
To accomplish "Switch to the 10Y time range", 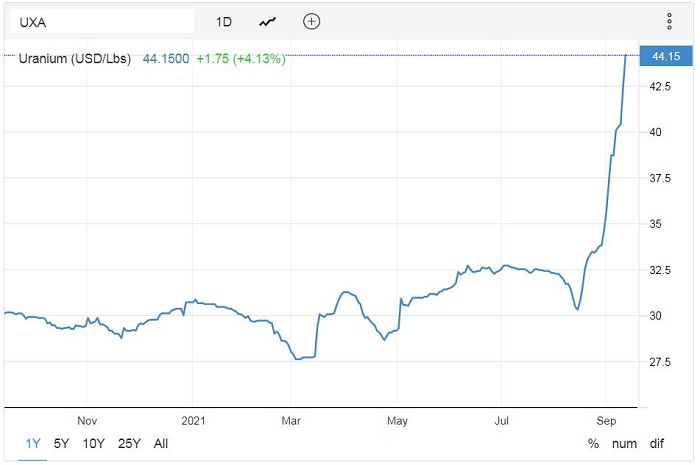I will [93, 443].
